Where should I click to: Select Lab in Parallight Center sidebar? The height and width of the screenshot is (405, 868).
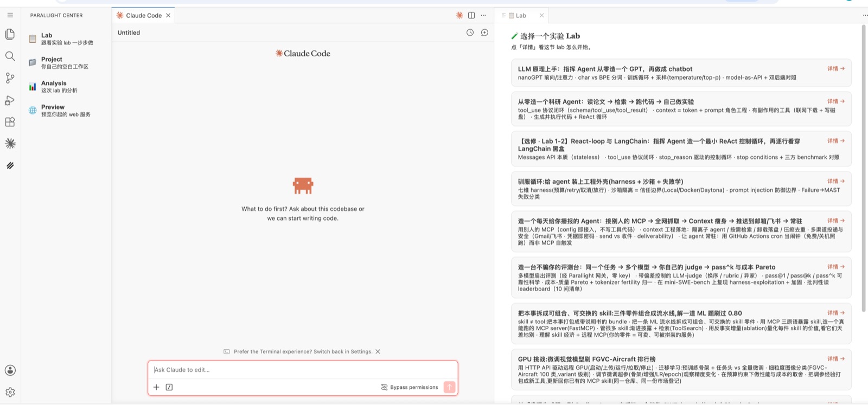click(x=66, y=38)
